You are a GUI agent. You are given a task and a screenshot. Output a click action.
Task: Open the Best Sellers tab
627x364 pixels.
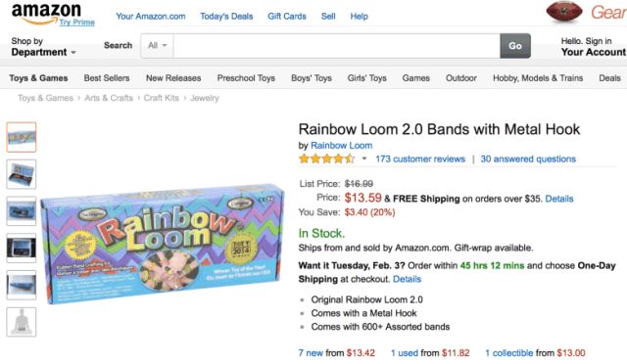click(107, 78)
